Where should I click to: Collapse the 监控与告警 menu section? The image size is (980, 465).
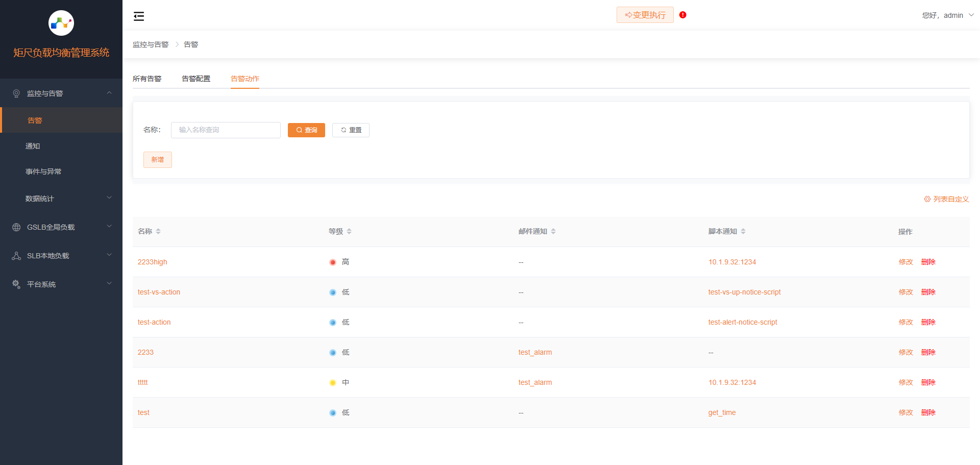(61, 93)
